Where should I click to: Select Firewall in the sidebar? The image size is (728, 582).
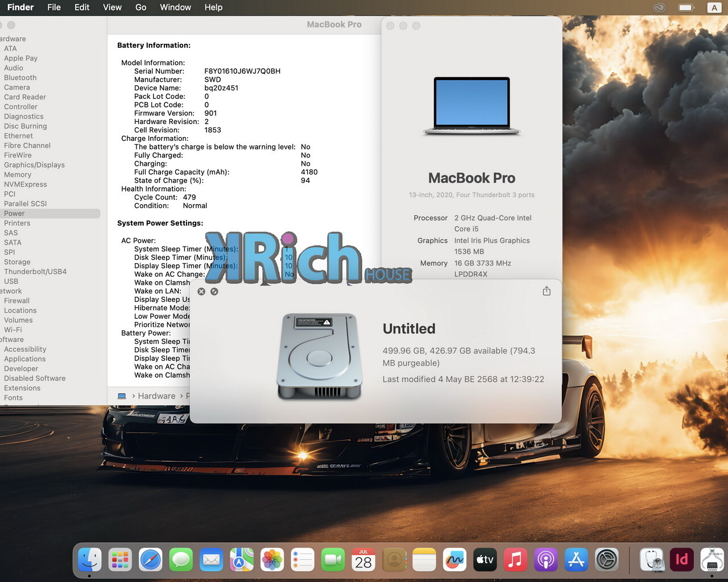(x=16, y=301)
